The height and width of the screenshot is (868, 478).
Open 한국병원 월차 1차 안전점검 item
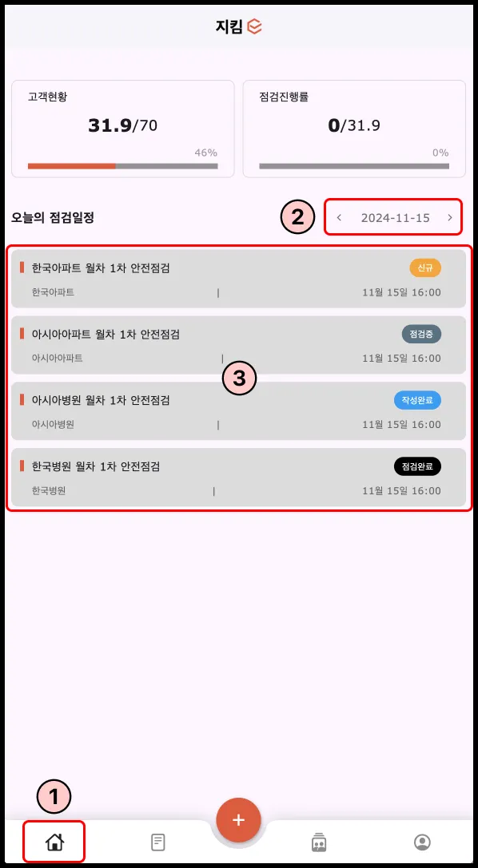[239, 478]
